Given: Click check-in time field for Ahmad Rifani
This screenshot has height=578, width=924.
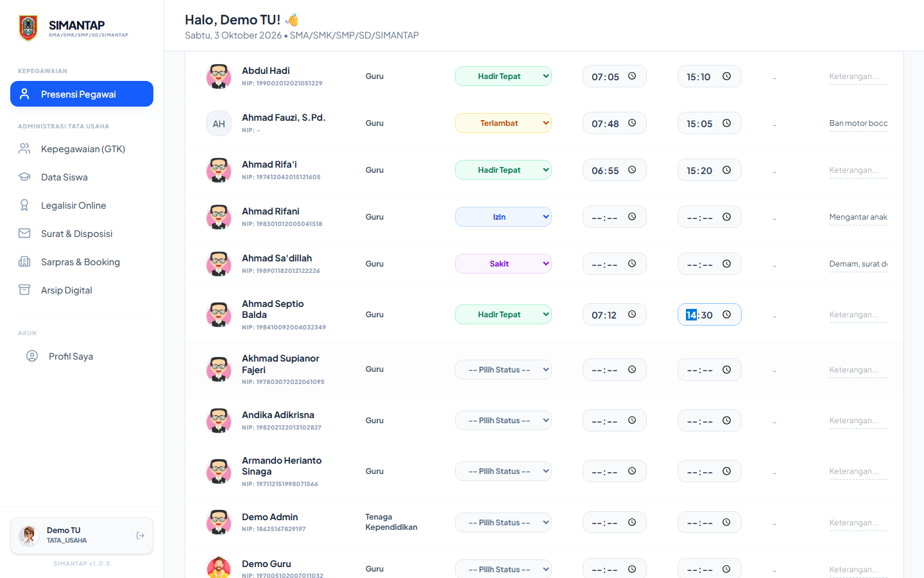Looking at the screenshot, I should [x=614, y=217].
